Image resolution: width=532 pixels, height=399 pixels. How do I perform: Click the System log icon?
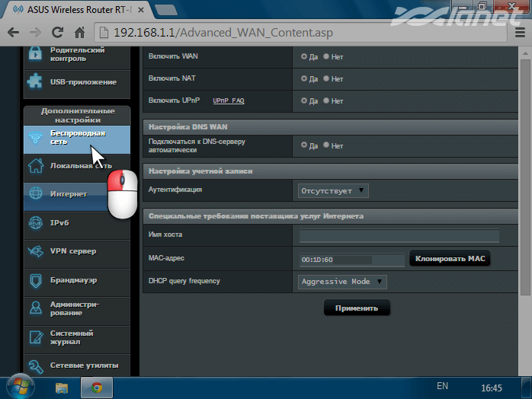[x=36, y=337]
